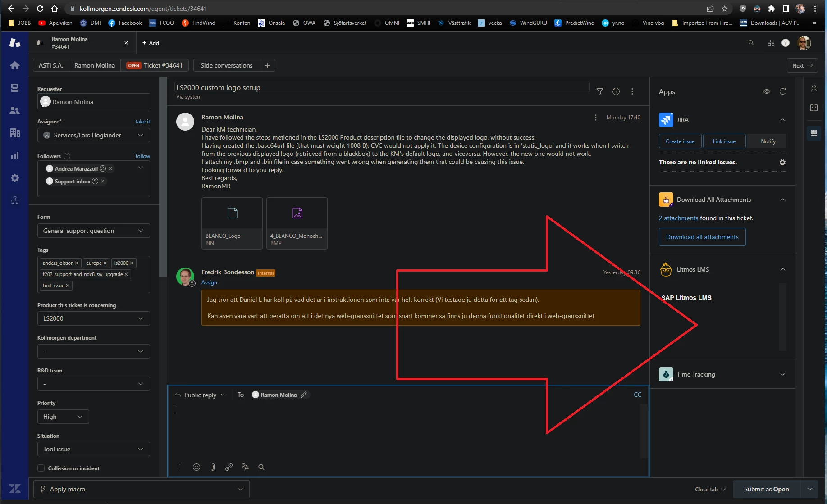The height and width of the screenshot is (504, 827).
Task: Open the Product LS2000 dropdown
Action: (94, 318)
